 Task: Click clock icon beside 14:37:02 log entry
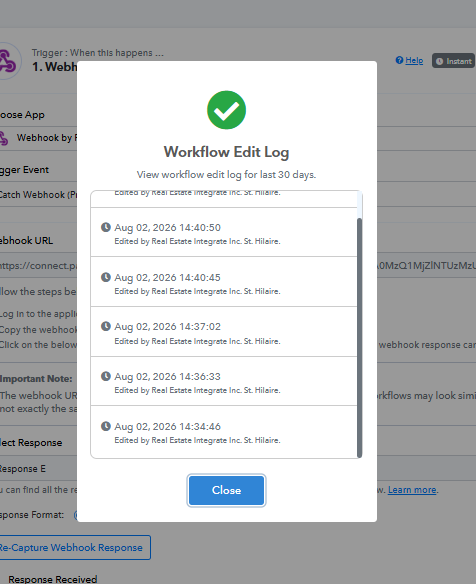106,326
